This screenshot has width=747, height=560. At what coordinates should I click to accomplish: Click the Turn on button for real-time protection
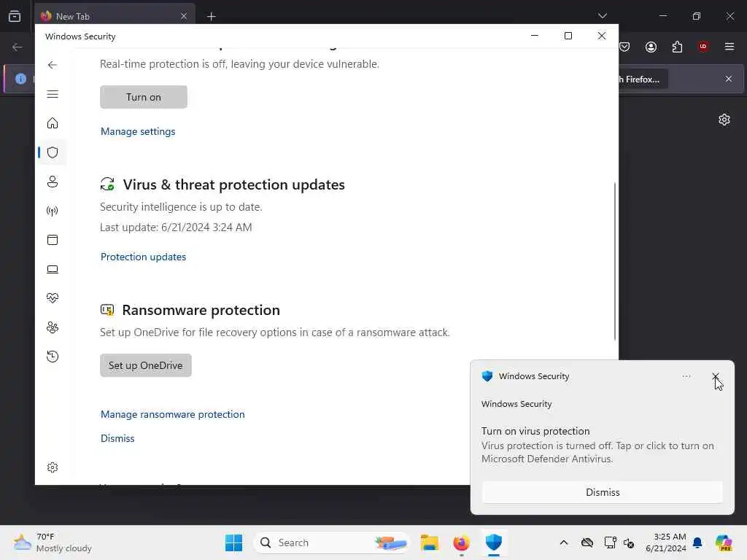pyautogui.click(x=144, y=97)
